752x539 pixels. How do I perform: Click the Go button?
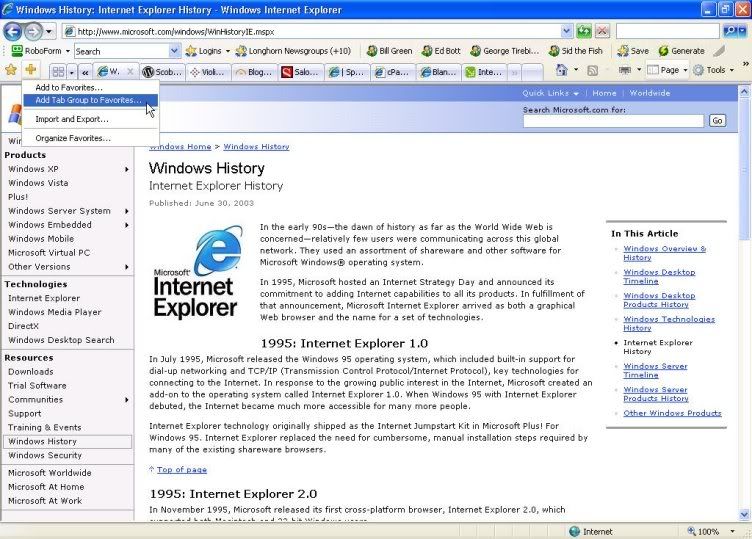click(x=717, y=121)
